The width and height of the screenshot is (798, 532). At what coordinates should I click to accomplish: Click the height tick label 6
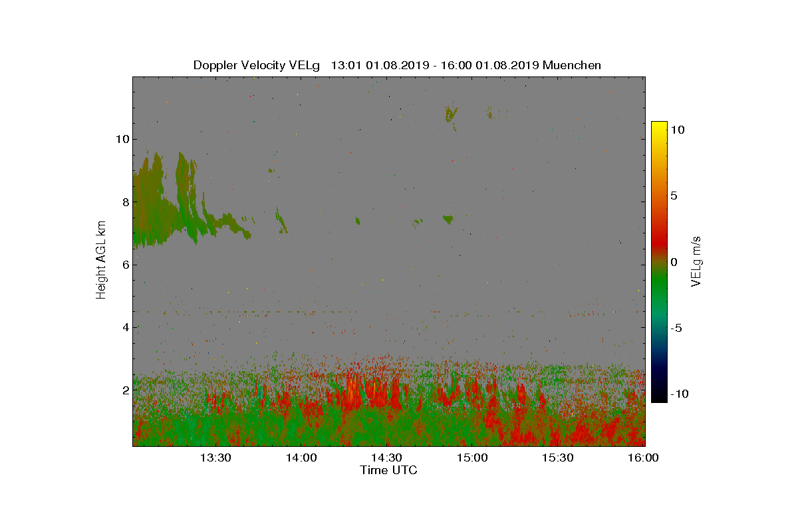(x=124, y=265)
